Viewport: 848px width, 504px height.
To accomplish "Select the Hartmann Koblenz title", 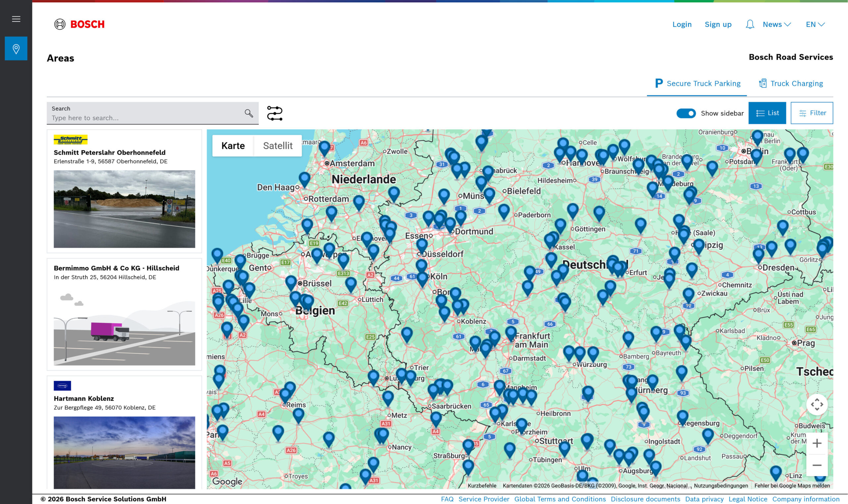I will pyautogui.click(x=83, y=398).
